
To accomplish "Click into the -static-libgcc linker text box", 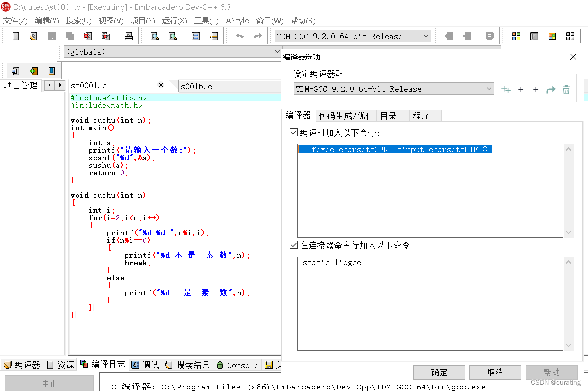I will [430, 304].
